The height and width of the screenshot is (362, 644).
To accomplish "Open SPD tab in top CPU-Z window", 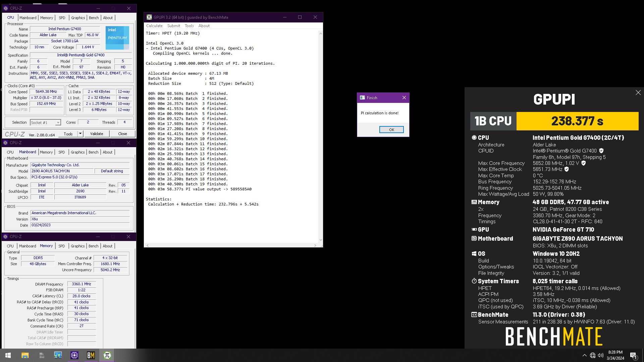I will click(x=62, y=18).
